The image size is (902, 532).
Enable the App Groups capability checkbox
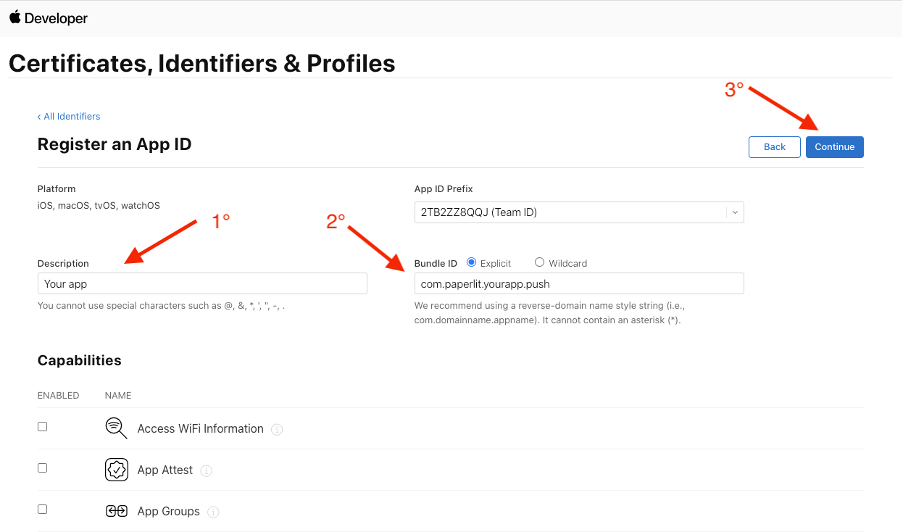coord(42,509)
